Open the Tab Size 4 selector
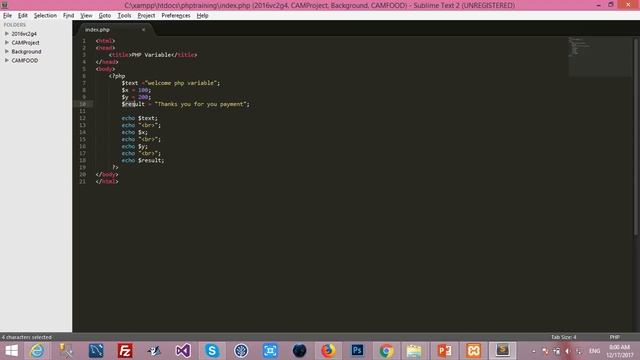 (563, 337)
